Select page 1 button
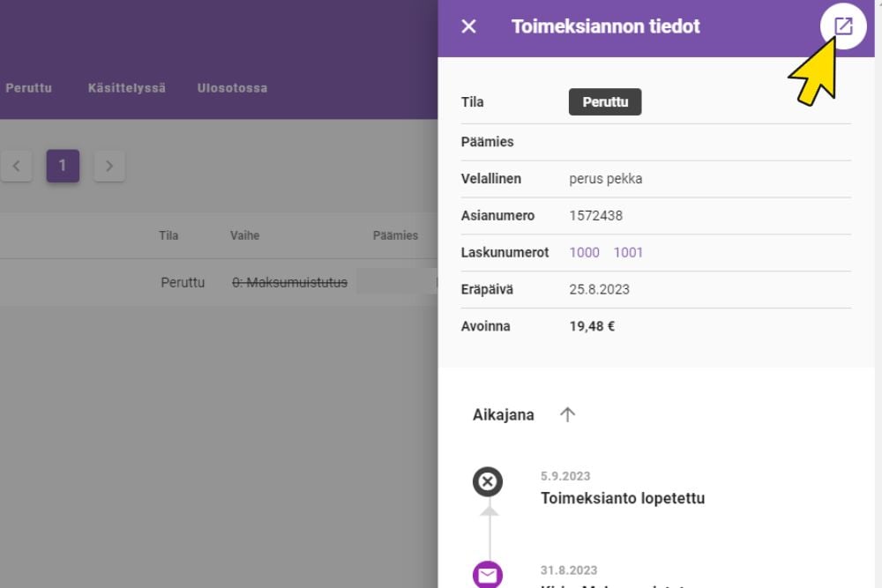The height and width of the screenshot is (588, 882). tap(63, 166)
